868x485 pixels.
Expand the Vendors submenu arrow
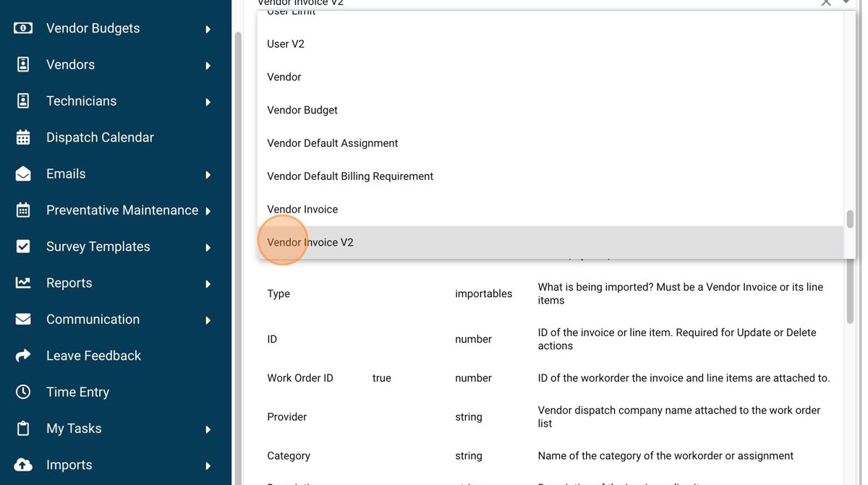tap(208, 66)
